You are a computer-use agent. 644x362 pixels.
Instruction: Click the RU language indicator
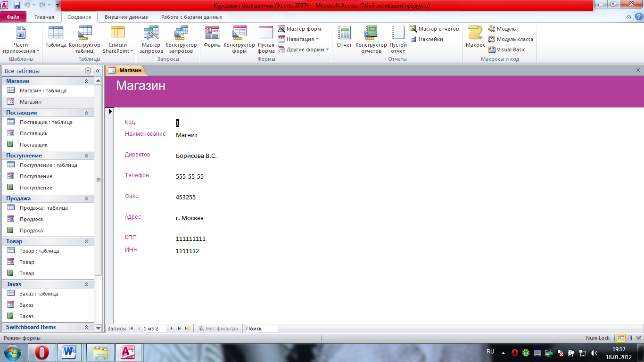pyautogui.click(x=490, y=352)
